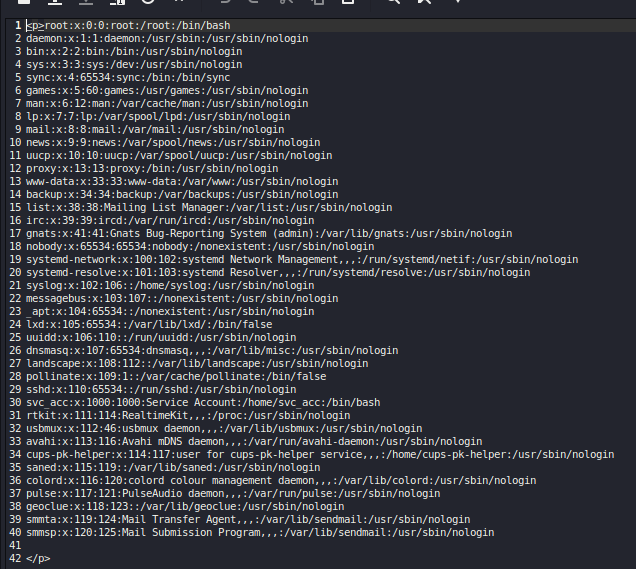Click the Cut scissors toolbar icon
The height and width of the screenshot is (569, 636).
click(x=287, y=3)
